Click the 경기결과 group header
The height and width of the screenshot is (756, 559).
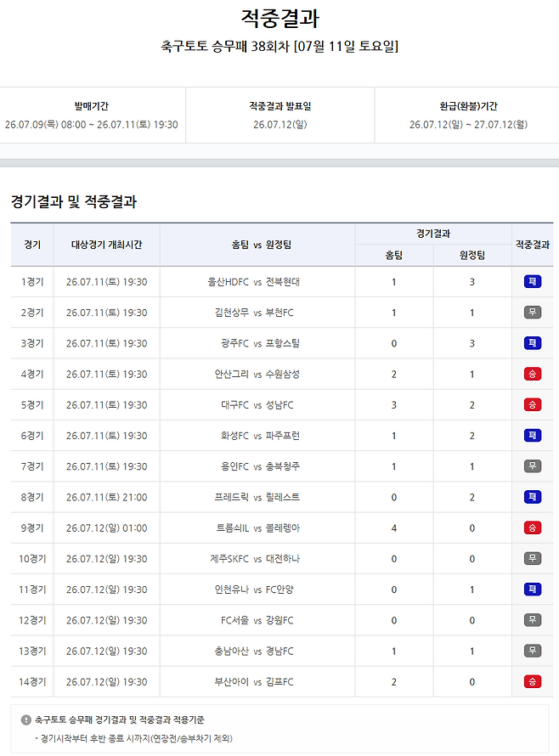433,234
